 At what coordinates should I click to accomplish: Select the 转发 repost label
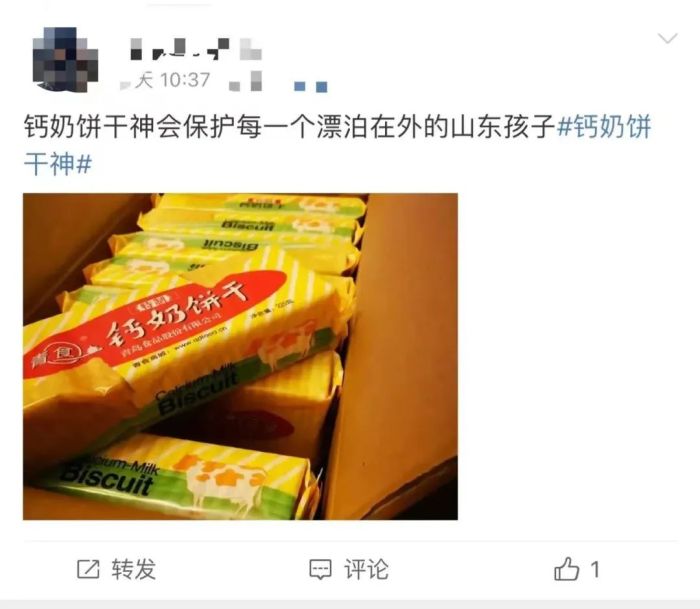tap(133, 569)
